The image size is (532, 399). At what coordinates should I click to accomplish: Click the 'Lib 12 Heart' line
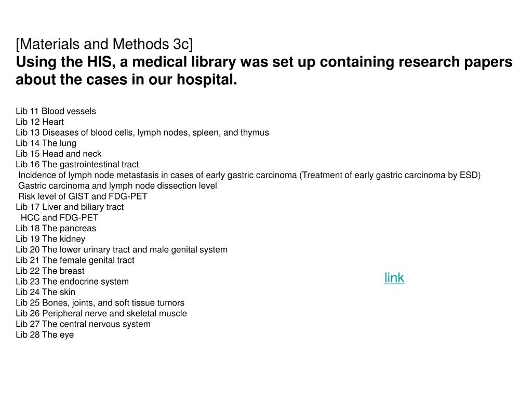pos(39,122)
